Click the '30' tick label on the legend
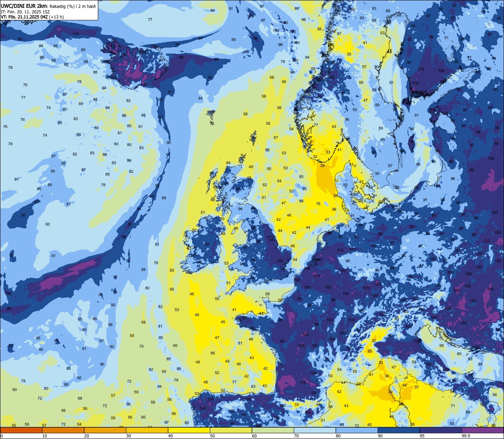This screenshot has height=439, width=504. point(128,436)
